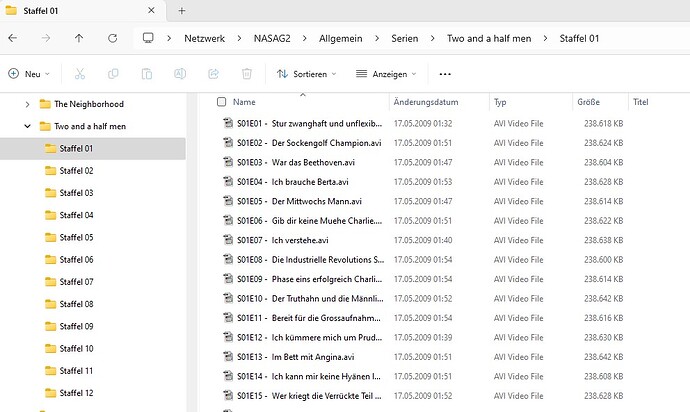Click the Staffel 12 folder icon
Viewport: 690px width, 412px height.
click(51, 393)
